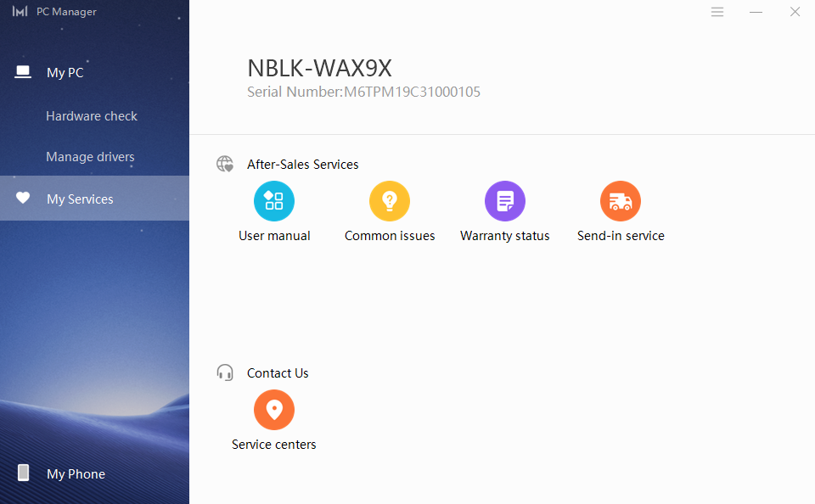Screen dimensions: 815x504
Task: Click the Contact Us heading
Action: [278, 373]
